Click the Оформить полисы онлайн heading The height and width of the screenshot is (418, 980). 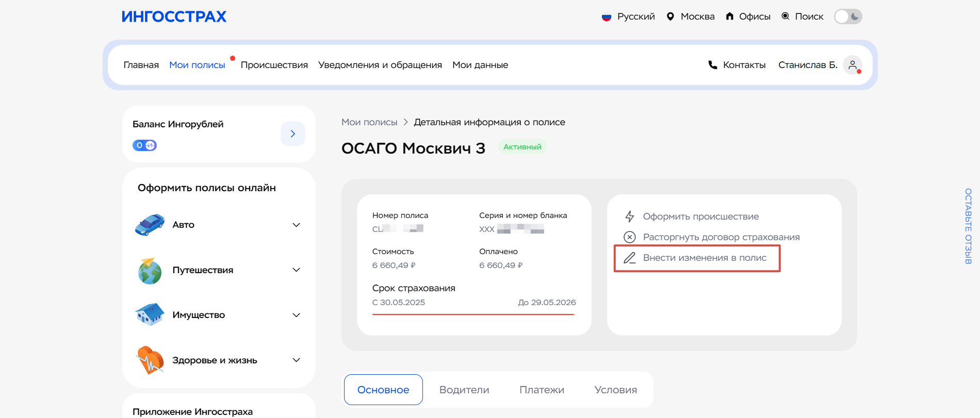coord(207,188)
